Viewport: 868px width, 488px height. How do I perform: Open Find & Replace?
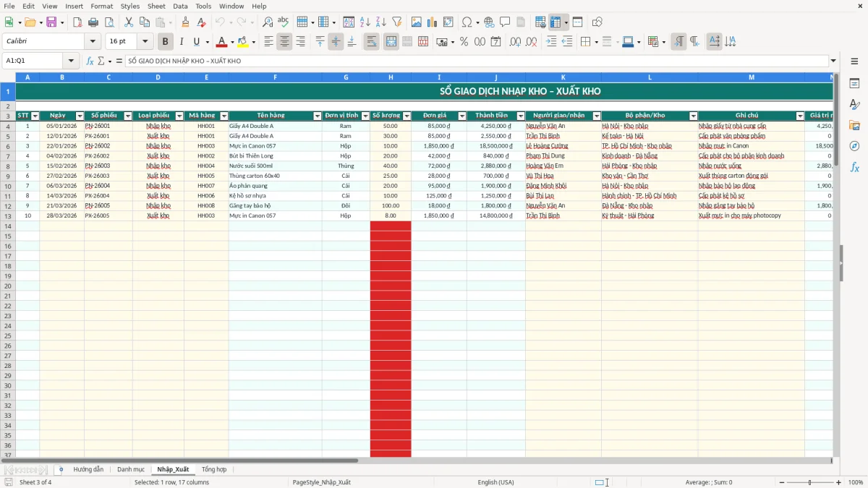tap(268, 22)
